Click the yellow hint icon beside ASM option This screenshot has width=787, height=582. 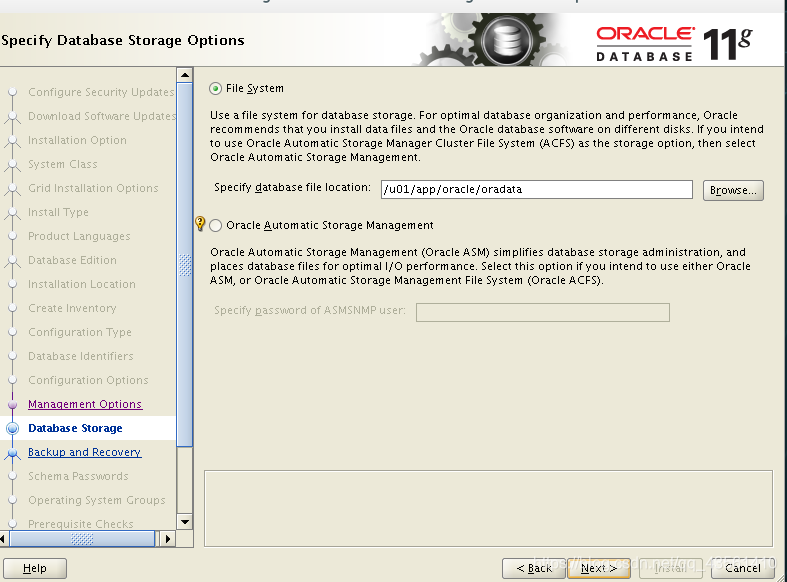(x=200, y=223)
